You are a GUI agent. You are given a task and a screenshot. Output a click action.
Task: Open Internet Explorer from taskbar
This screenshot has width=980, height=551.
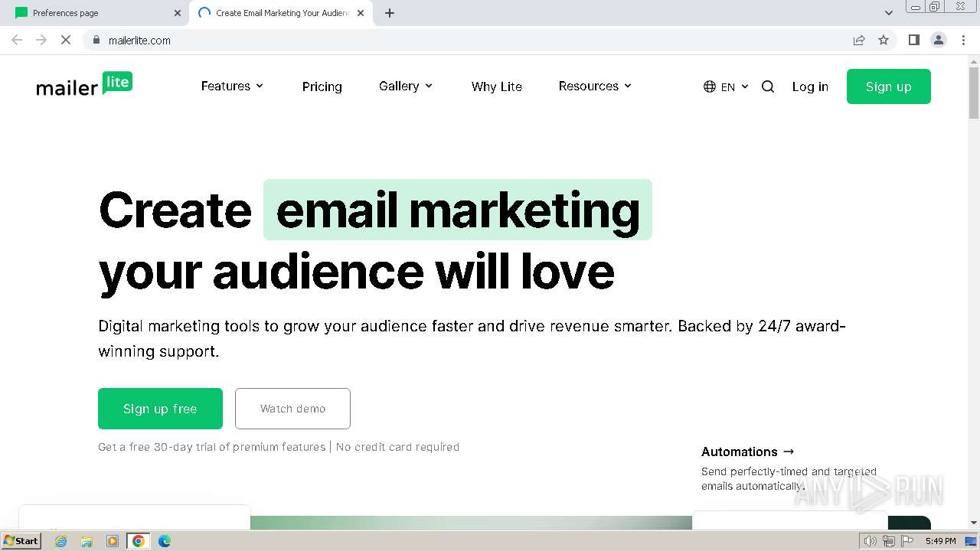pyautogui.click(x=60, y=541)
